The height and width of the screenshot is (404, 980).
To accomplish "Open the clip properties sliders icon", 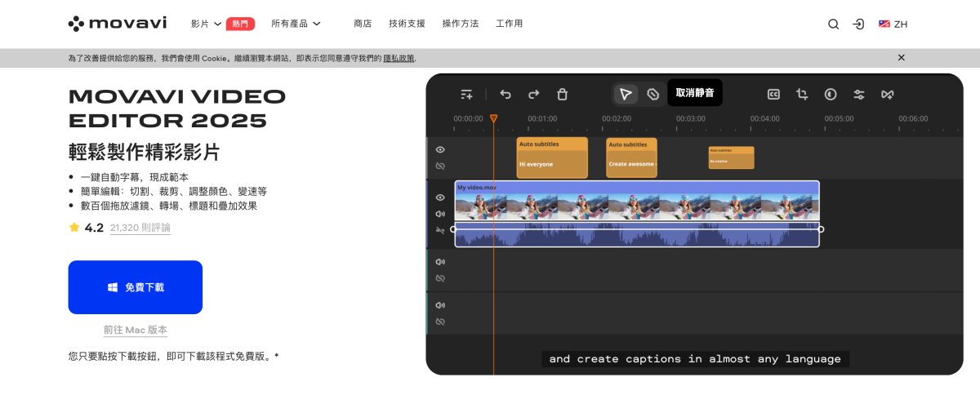I will [x=859, y=95].
